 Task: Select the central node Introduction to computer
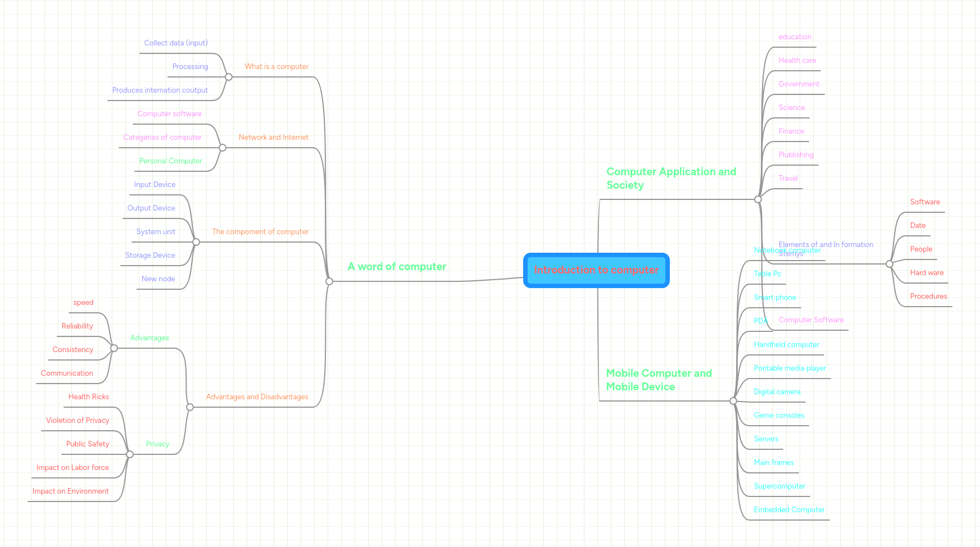pyautogui.click(x=596, y=270)
